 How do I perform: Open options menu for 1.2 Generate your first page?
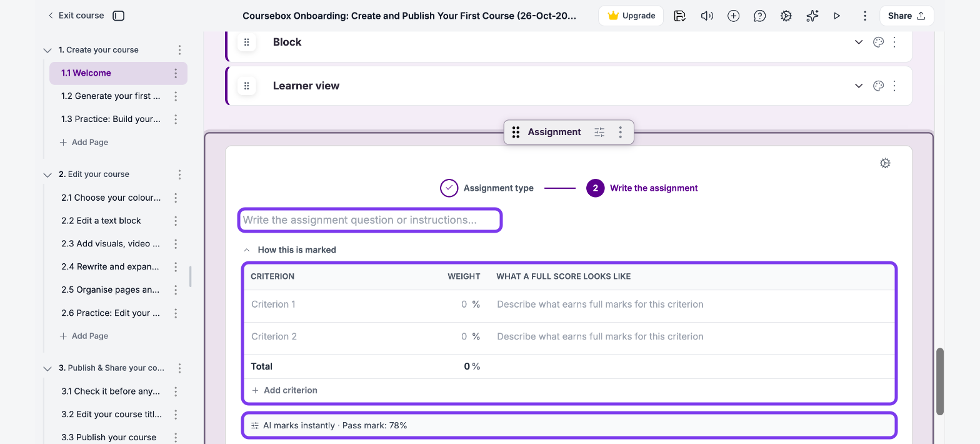coord(176,96)
